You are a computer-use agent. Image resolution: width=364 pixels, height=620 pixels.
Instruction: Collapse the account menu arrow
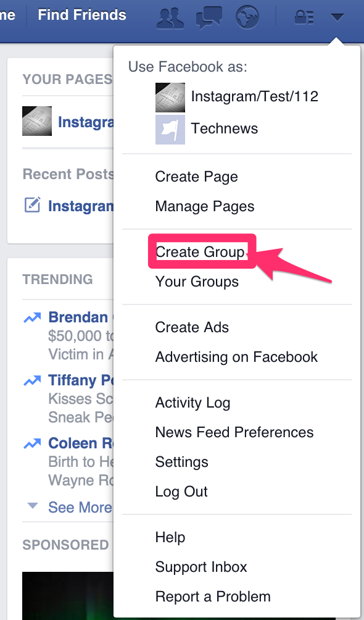tap(337, 17)
